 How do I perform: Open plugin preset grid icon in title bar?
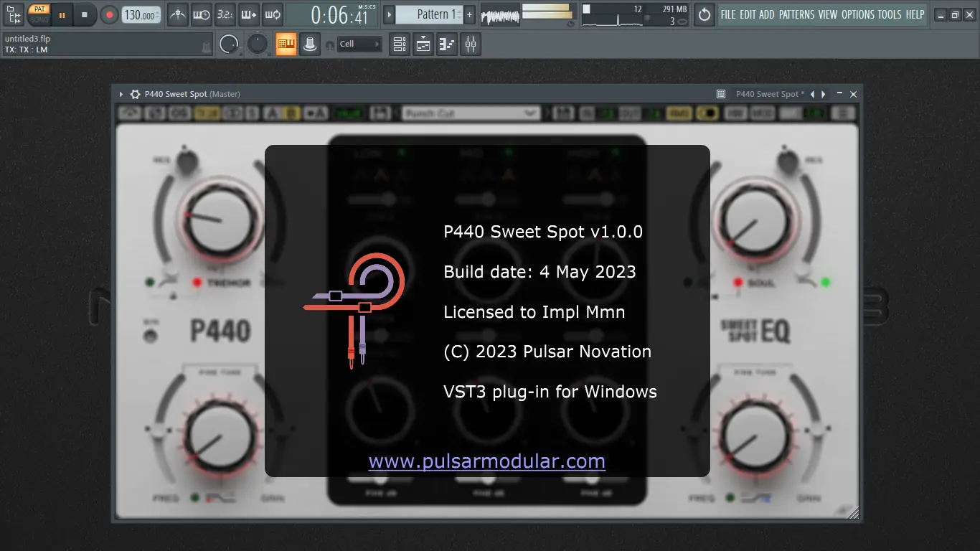[721, 94]
